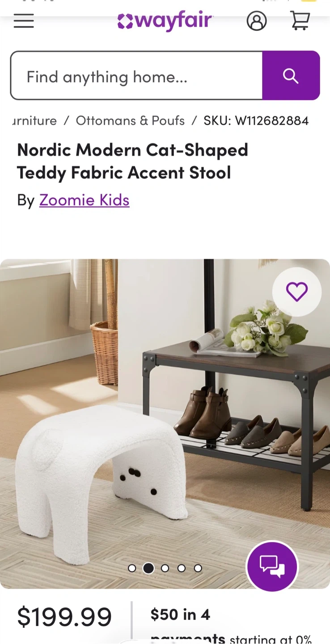Go to Wayfair home via logo
This screenshot has height=644, width=330.
165,21
